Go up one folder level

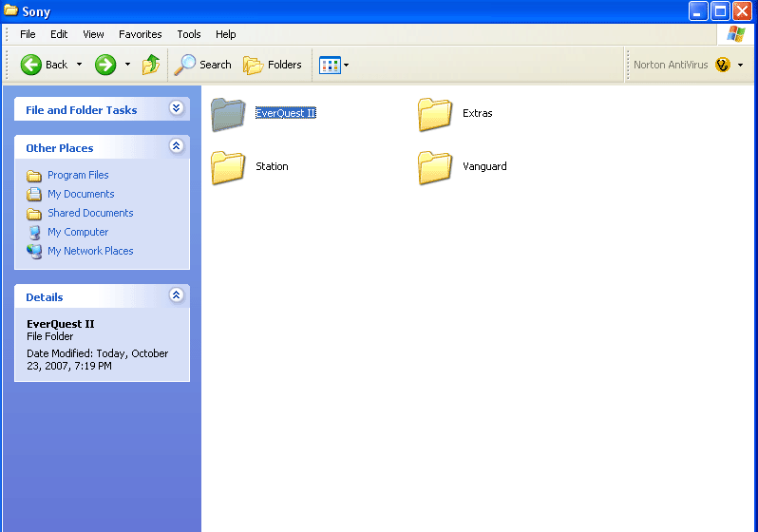pyautogui.click(x=151, y=65)
